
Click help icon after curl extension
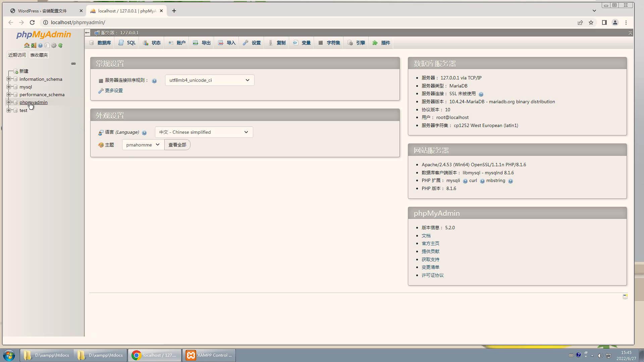[482, 181]
